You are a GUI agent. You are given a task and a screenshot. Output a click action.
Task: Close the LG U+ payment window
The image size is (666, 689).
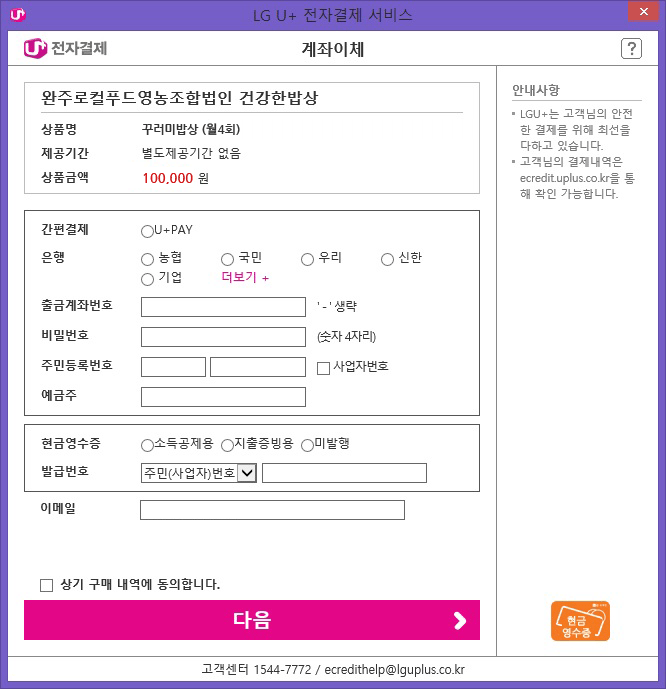point(644,11)
